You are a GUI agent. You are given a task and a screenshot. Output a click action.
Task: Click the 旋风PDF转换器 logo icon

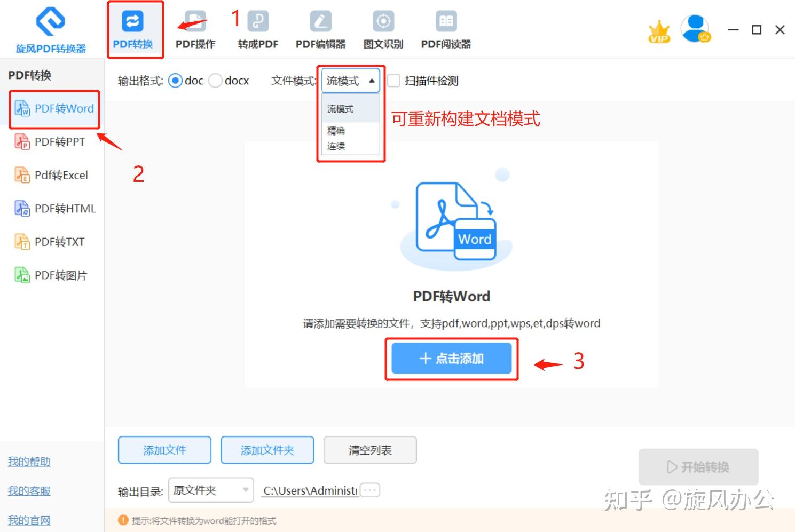pos(51,21)
